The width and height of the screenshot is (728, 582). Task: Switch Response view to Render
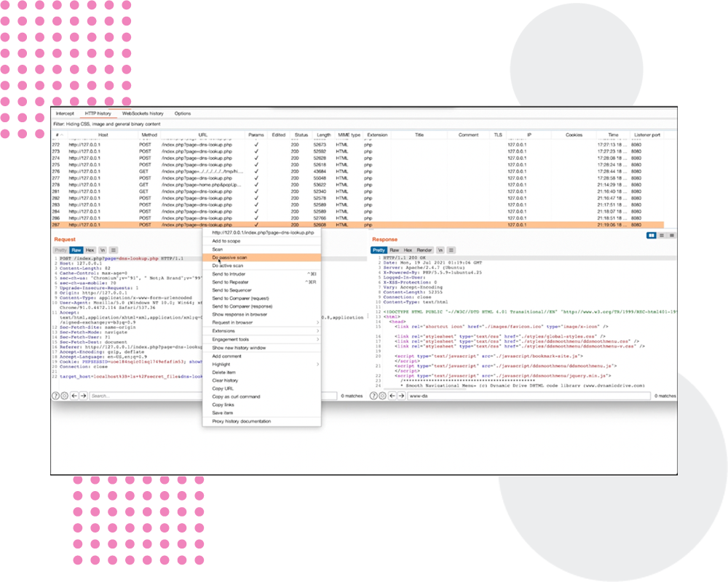click(424, 250)
